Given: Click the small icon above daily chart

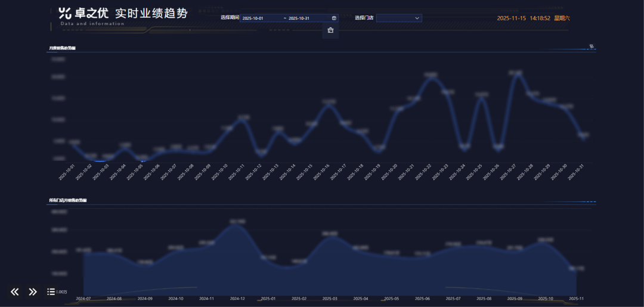Looking at the screenshot, I should 592,46.
